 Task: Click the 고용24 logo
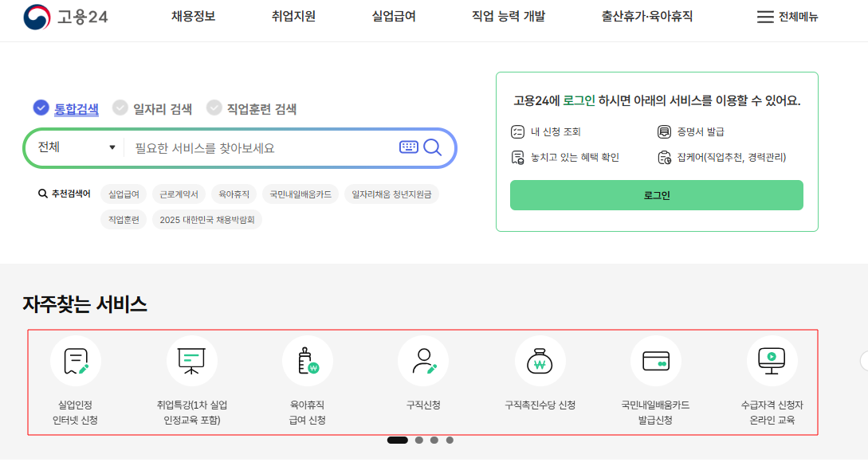pos(65,17)
